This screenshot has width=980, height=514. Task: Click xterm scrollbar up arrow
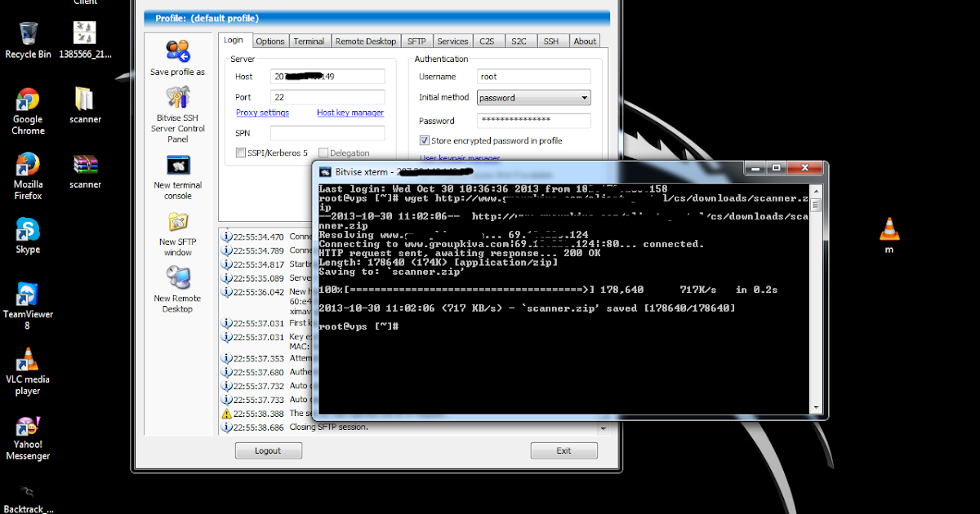click(x=815, y=191)
